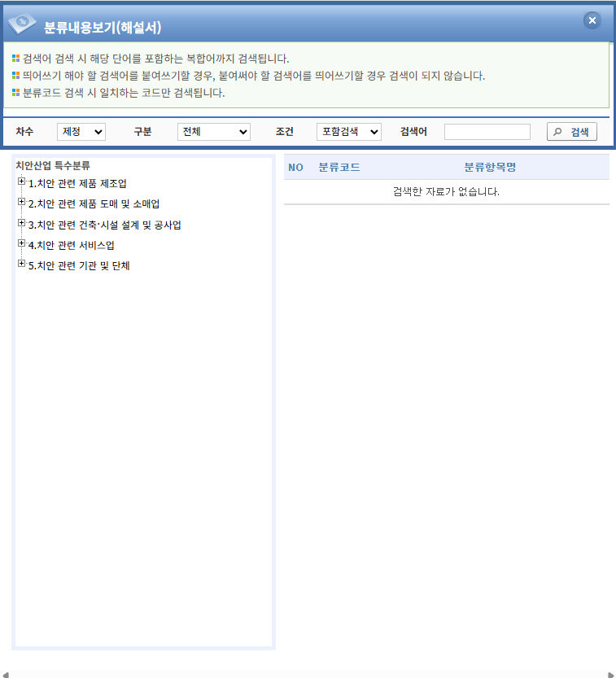Image resolution: width=616 pixels, height=678 pixels.
Task: Click the 검색어 text input field
Action: coord(487,132)
